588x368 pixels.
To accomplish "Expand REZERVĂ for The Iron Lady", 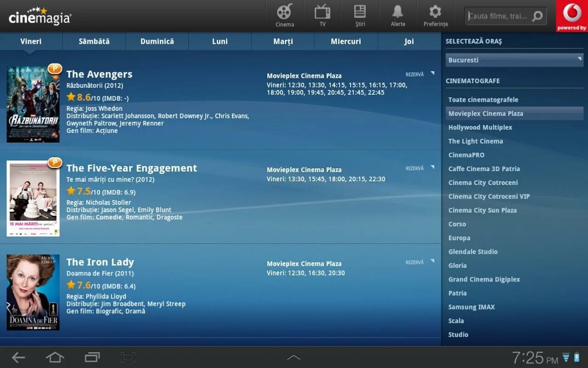I will 420,262.
